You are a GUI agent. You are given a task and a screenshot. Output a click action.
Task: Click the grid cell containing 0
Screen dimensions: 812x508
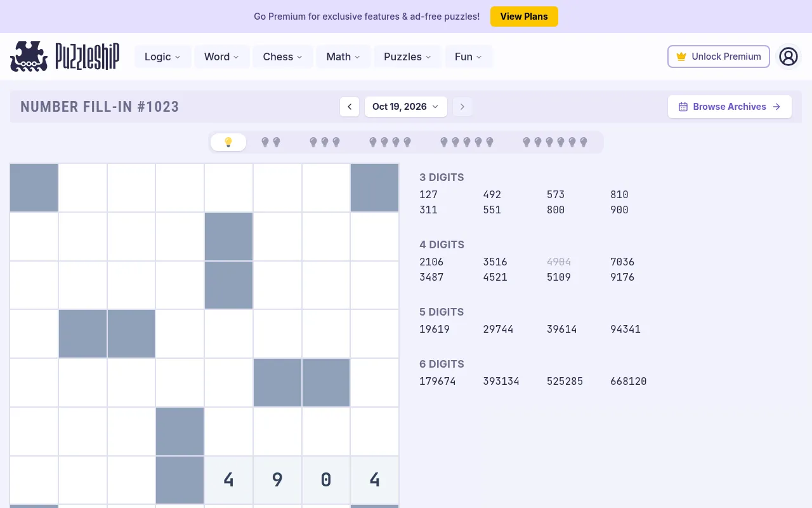[326, 480]
